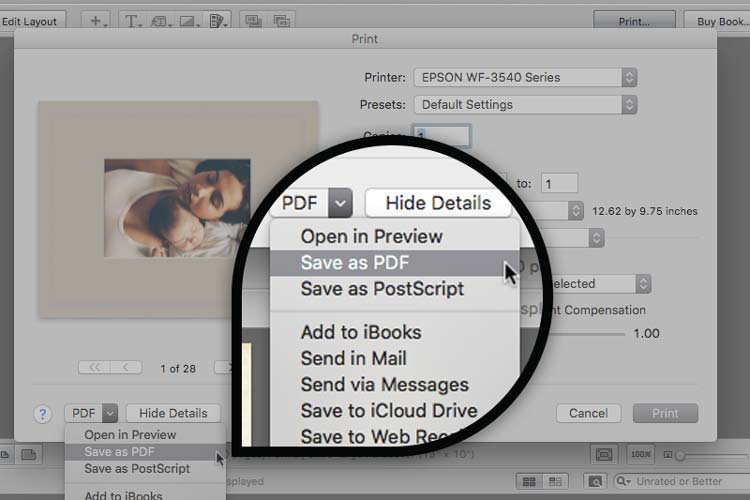Open the Printer dropdown showing EPSON WF-3540
750x500 pixels.
[525, 77]
